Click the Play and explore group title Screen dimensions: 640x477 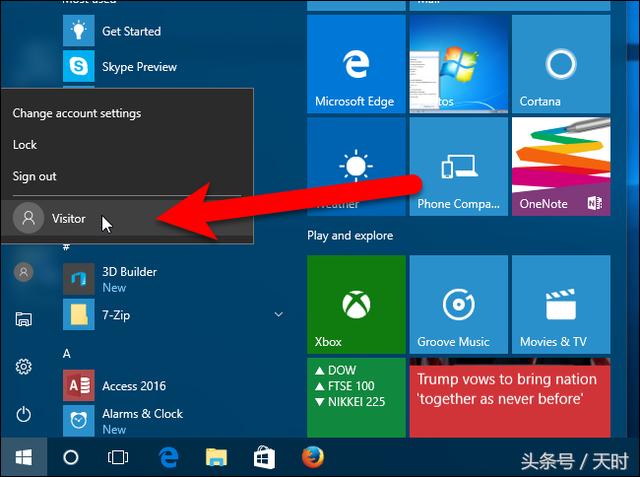pyautogui.click(x=350, y=235)
